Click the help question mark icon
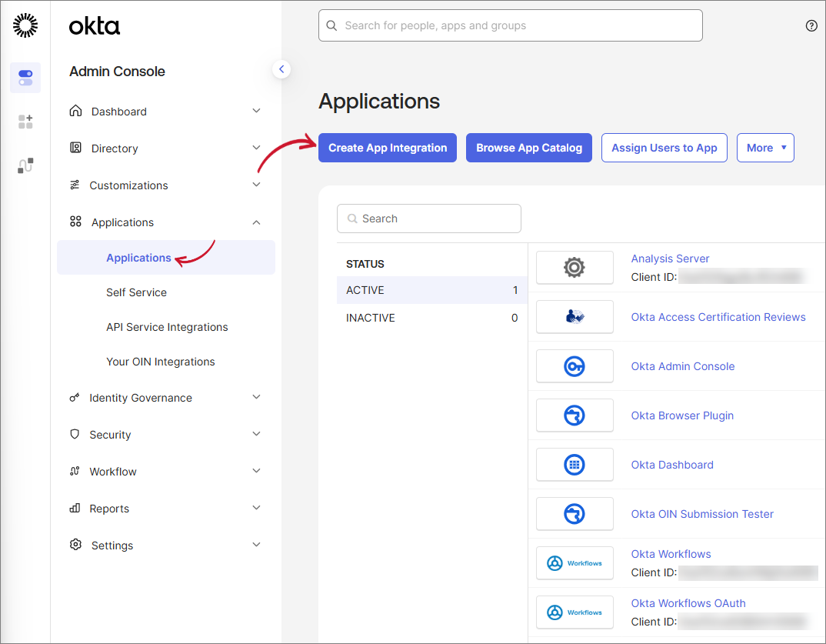 tap(811, 25)
